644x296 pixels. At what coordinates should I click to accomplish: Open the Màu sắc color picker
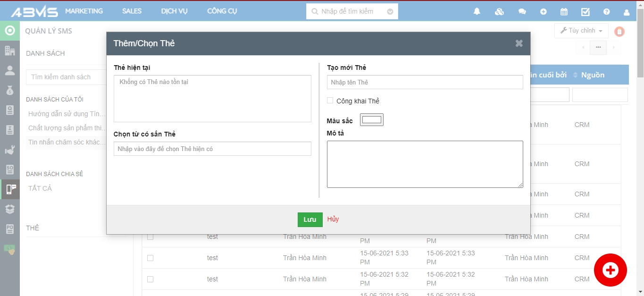[x=372, y=120]
